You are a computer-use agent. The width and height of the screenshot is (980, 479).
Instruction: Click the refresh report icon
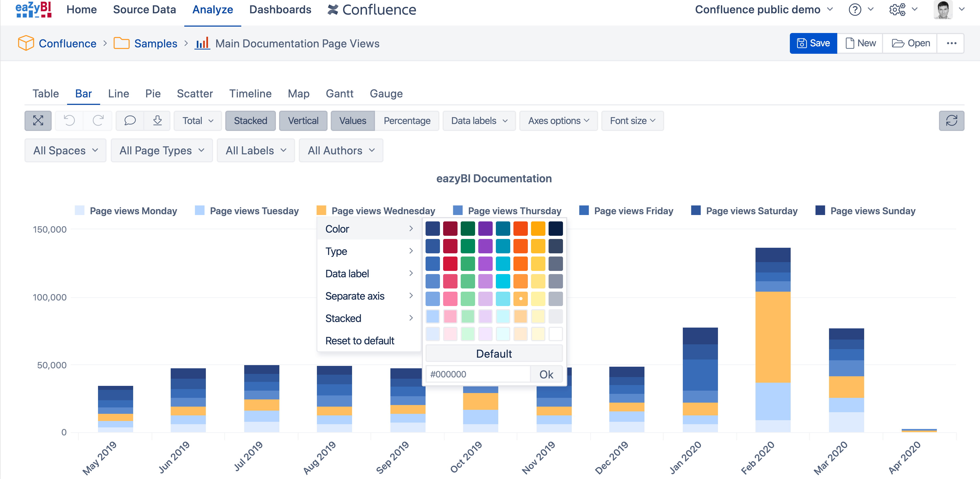951,121
